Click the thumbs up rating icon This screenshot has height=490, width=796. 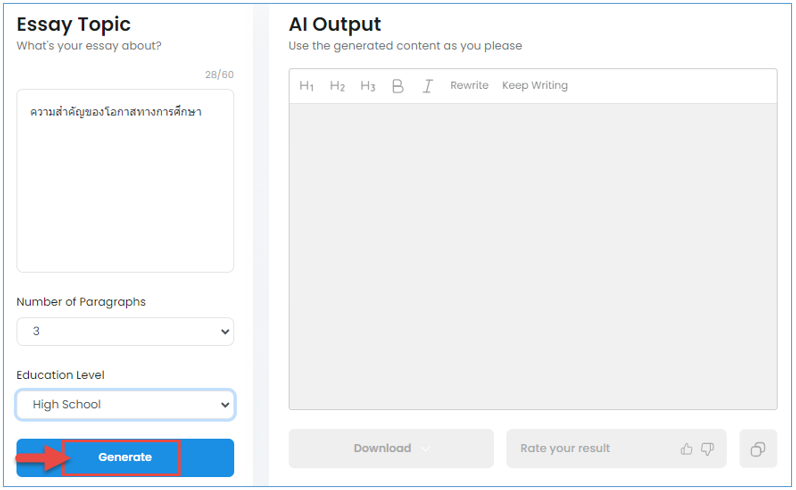[686, 449]
